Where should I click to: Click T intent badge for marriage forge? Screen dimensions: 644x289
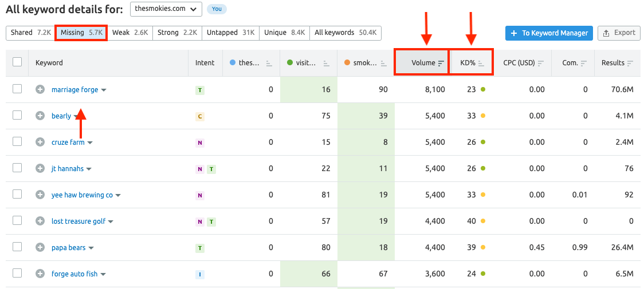[199, 90]
